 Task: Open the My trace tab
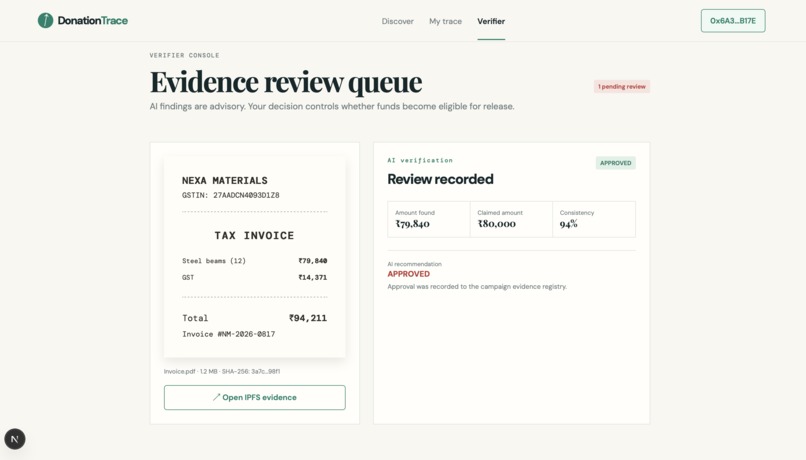pyautogui.click(x=445, y=21)
